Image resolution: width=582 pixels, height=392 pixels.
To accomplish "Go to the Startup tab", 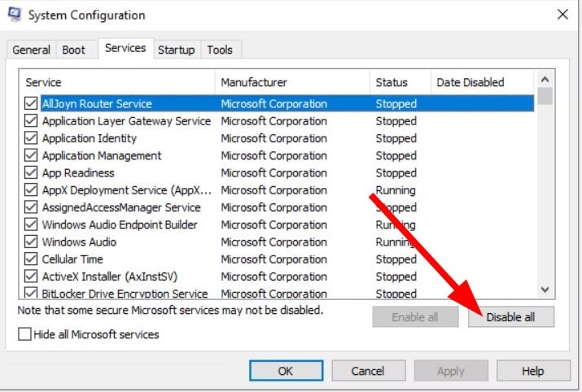I will (176, 50).
